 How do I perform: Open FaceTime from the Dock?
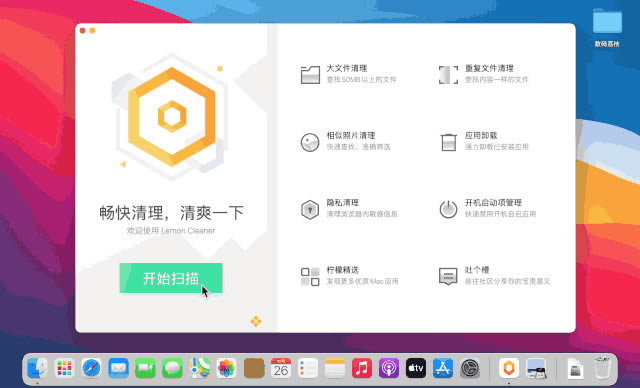click(x=145, y=368)
